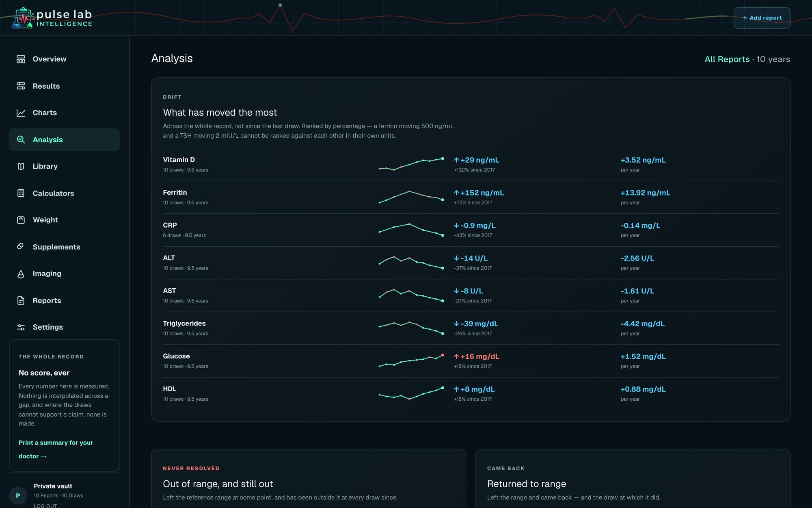812x508 pixels.
Task: Click '+152 ng/mL' Ferritin change value
Action: pos(482,193)
